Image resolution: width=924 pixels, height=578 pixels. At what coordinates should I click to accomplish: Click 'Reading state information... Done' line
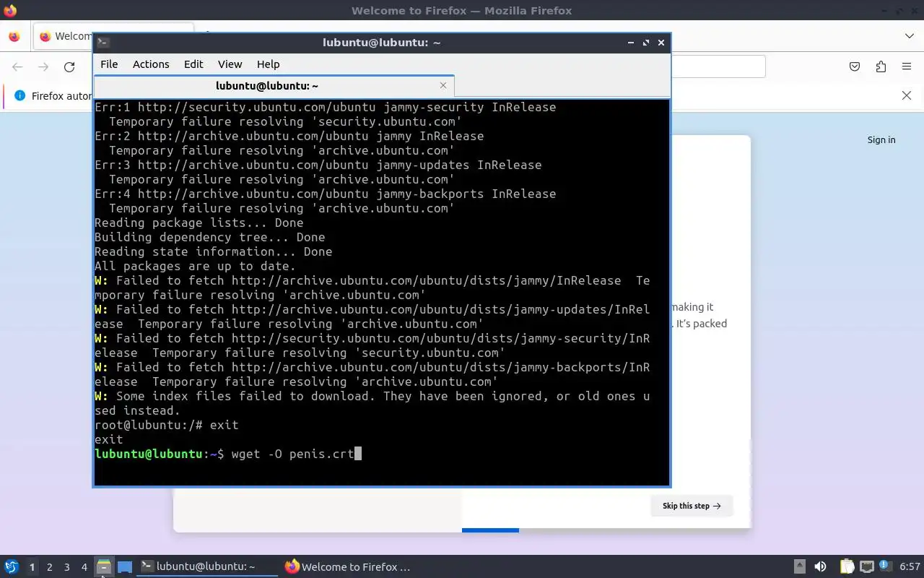pyautogui.click(x=214, y=251)
